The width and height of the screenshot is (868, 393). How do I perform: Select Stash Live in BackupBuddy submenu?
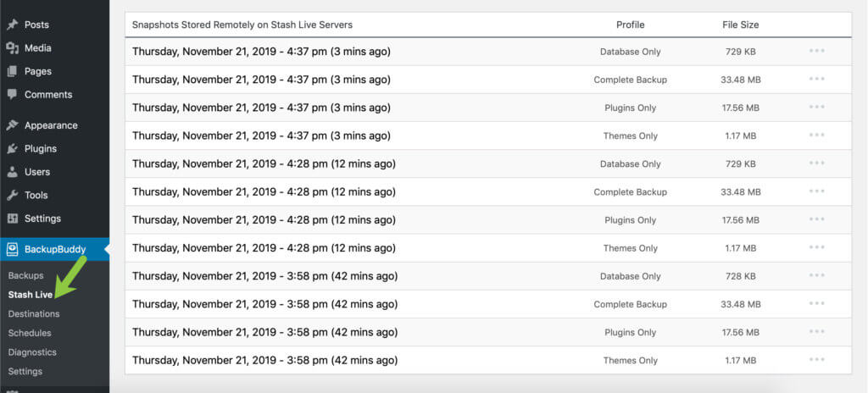tap(31, 295)
